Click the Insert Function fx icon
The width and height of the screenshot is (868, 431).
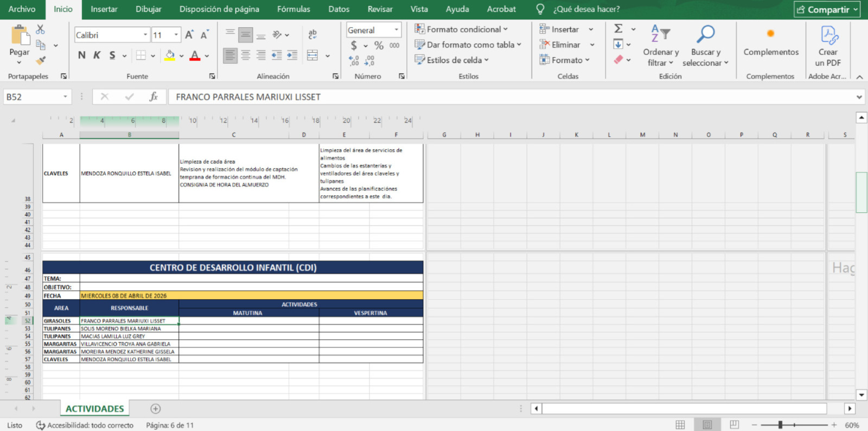[x=154, y=97]
